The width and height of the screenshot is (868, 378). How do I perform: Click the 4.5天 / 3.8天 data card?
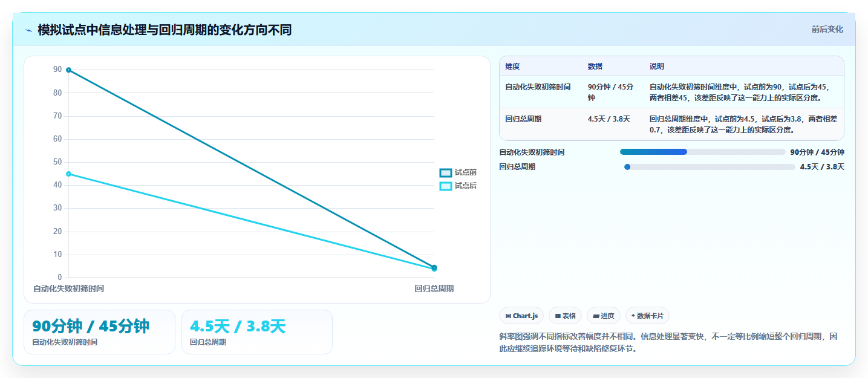point(257,332)
